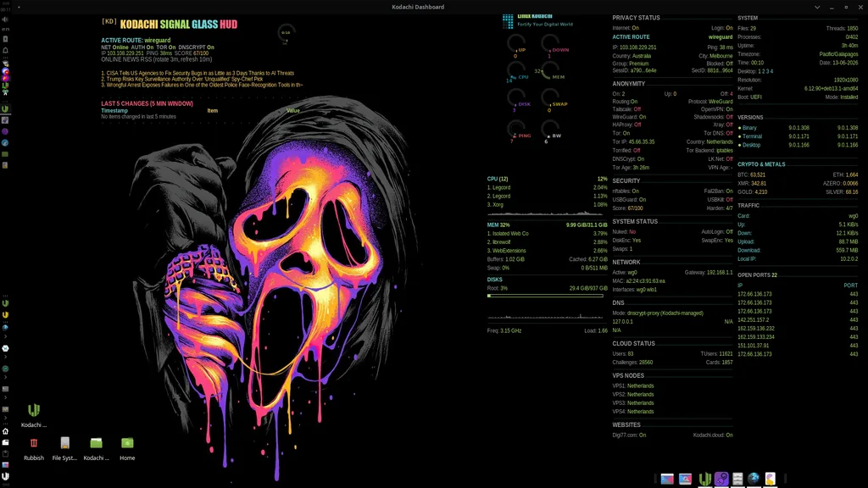The height and width of the screenshot is (488, 868).
Task: Open the Kodachi shield launcher above Rubbish
Action: click(34, 410)
